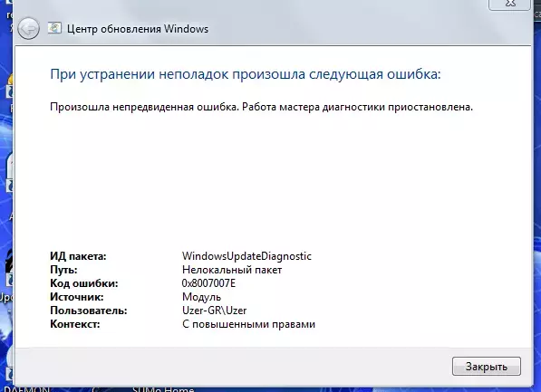Click the С повышенными правами context value
The height and width of the screenshot is (392, 541).
pos(248,324)
